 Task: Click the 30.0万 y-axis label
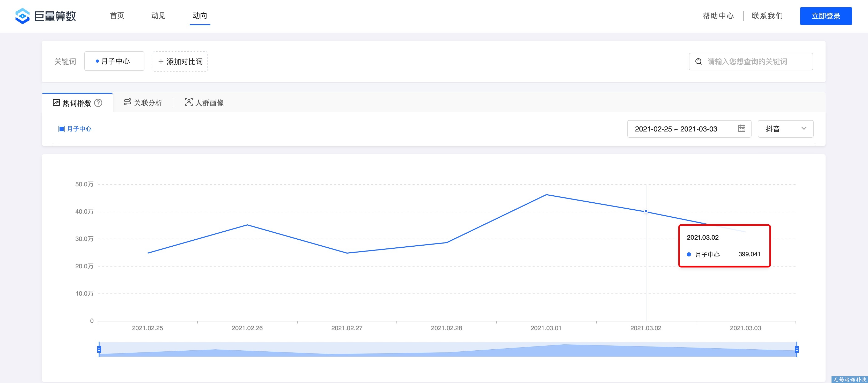84,239
